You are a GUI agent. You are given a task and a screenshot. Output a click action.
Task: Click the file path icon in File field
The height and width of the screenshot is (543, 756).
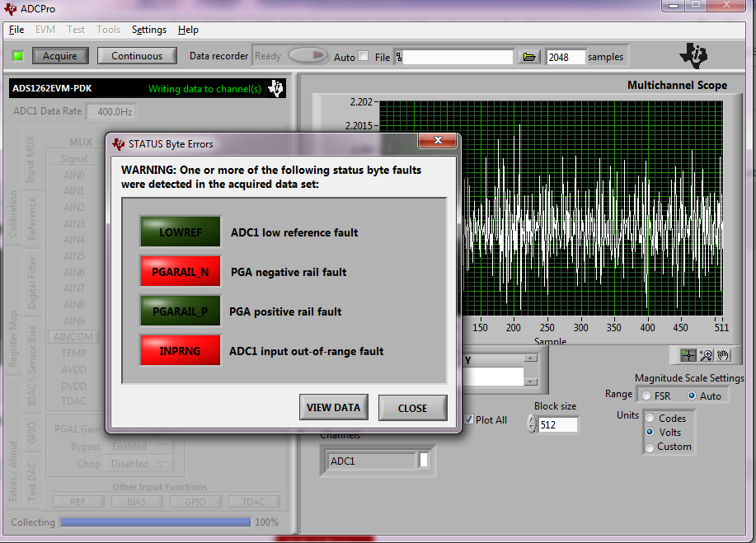pyautogui.click(x=399, y=57)
